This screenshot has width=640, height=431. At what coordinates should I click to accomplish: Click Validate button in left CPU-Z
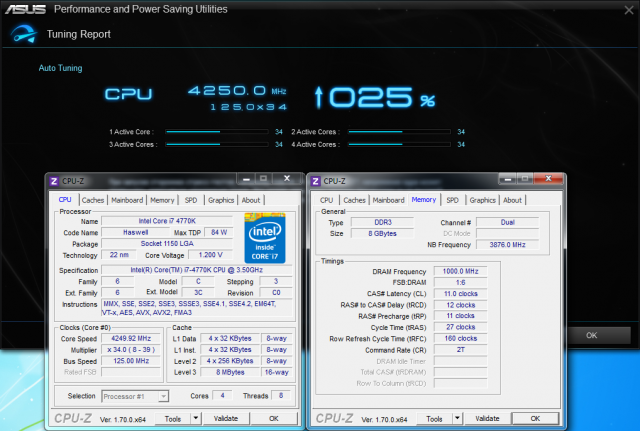point(226,418)
